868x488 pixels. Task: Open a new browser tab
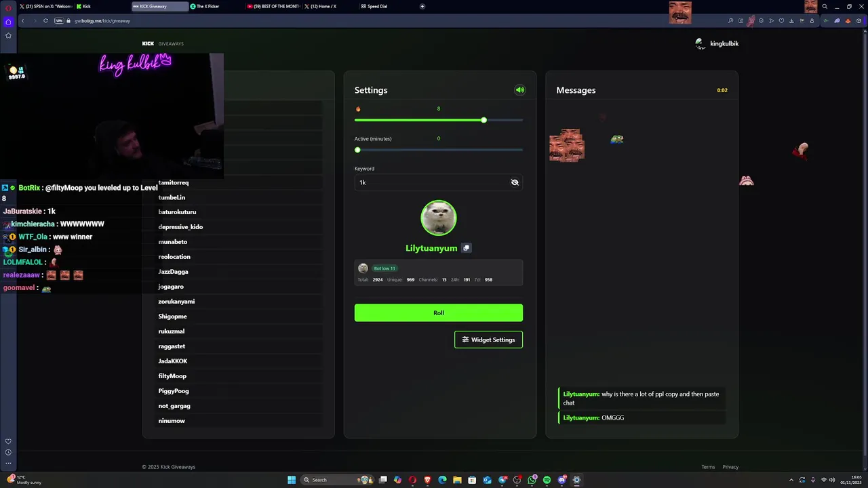point(422,6)
